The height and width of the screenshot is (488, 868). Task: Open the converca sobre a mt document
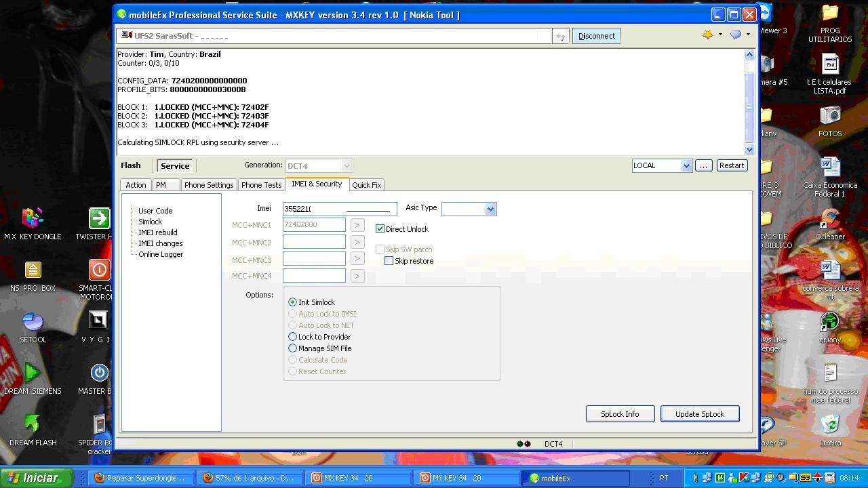click(x=830, y=280)
